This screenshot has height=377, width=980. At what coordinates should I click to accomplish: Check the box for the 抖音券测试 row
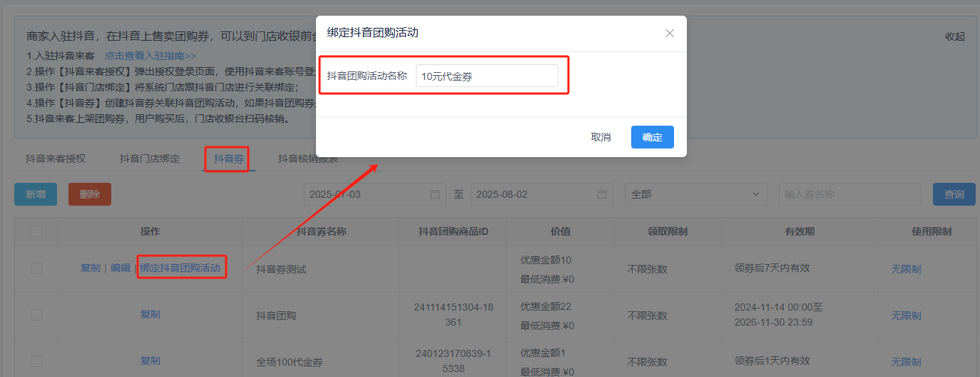(x=36, y=268)
